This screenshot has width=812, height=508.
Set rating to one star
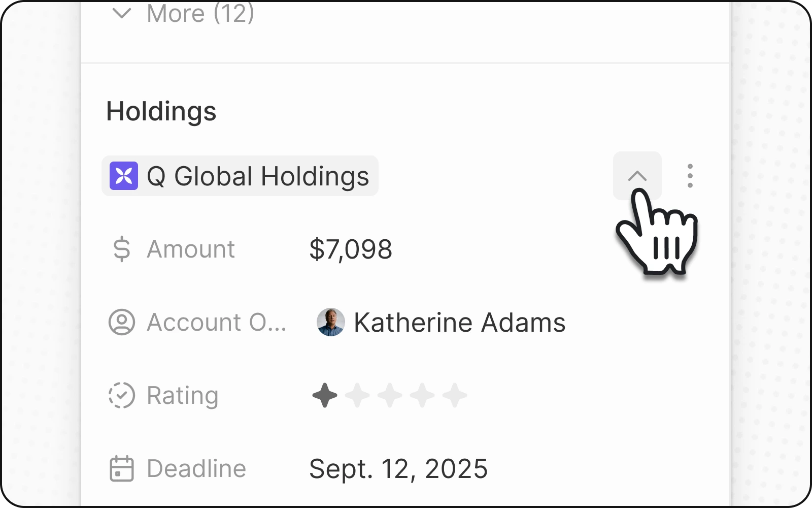(325, 395)
